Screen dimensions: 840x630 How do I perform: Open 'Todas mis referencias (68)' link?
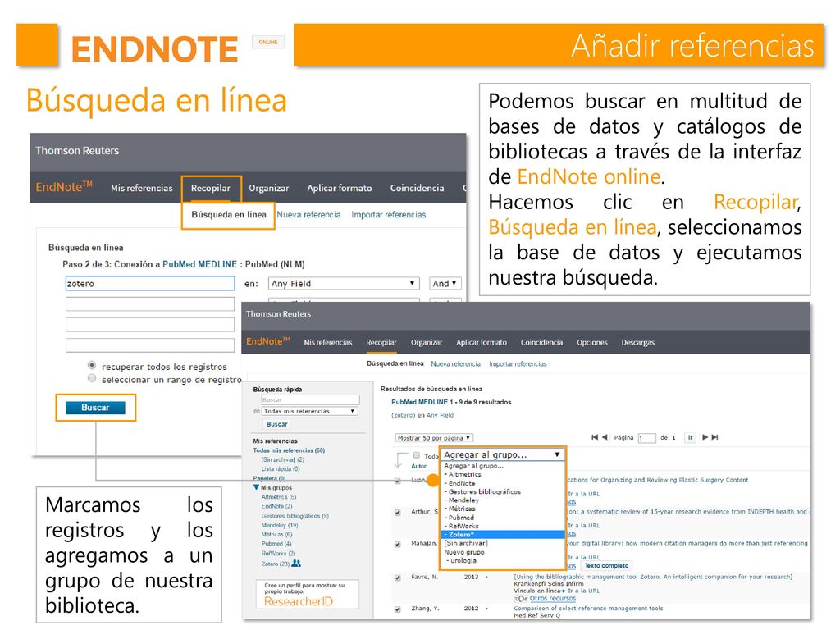coord(289,450)
